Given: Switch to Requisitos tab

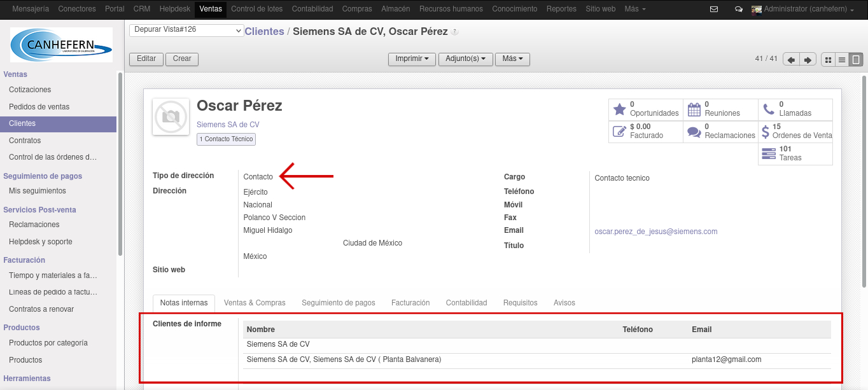Looking at the screenshot, I should 521,303.
